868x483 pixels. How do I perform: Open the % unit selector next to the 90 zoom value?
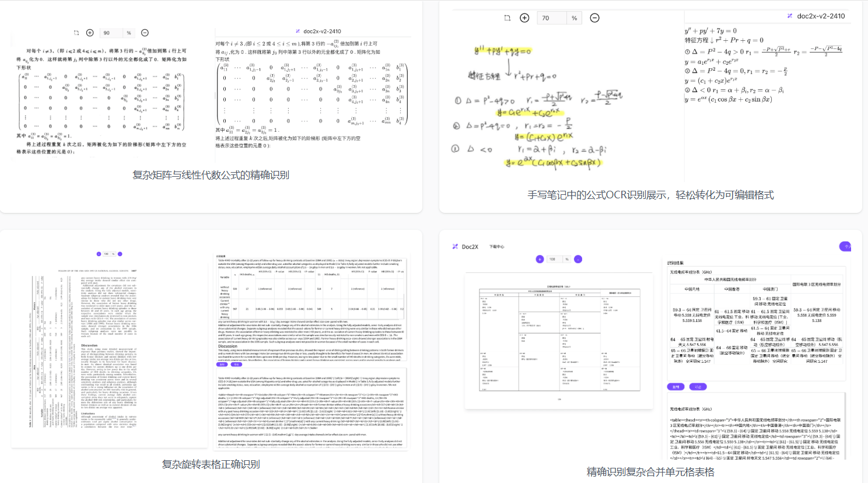(x=129, y=33)
